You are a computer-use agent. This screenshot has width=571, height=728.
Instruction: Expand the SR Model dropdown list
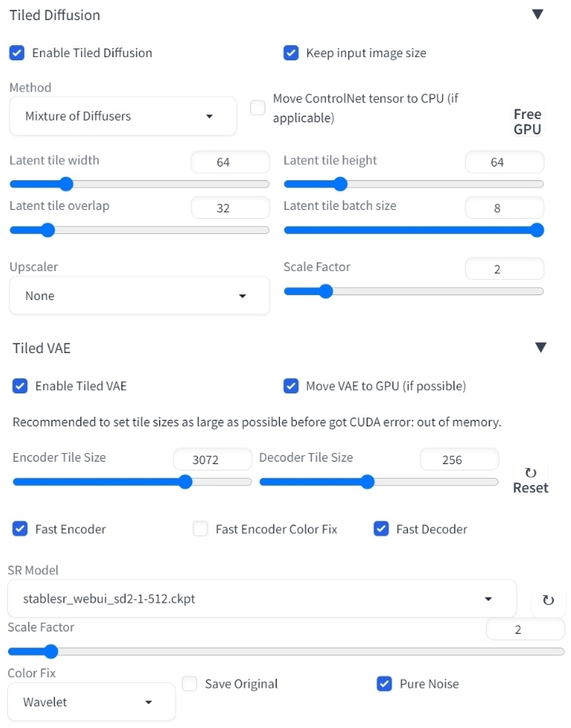click(x=261, y=598)
